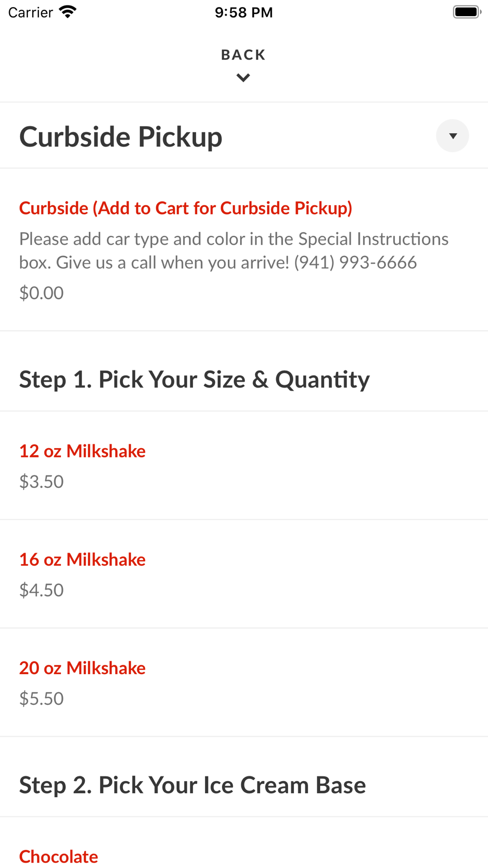
Task: Click the $0.00 curbside price
Action: tap(41, 293)
